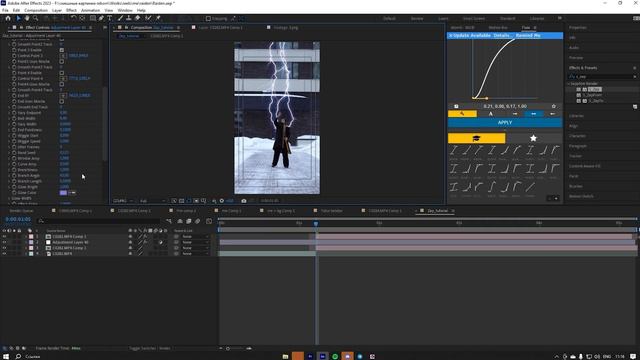Image resolution: width=640 pixels, height=360 pixels.
Task: Toggle Point3 Uses Mocha checkbox
Action: [x=62, y=61]
